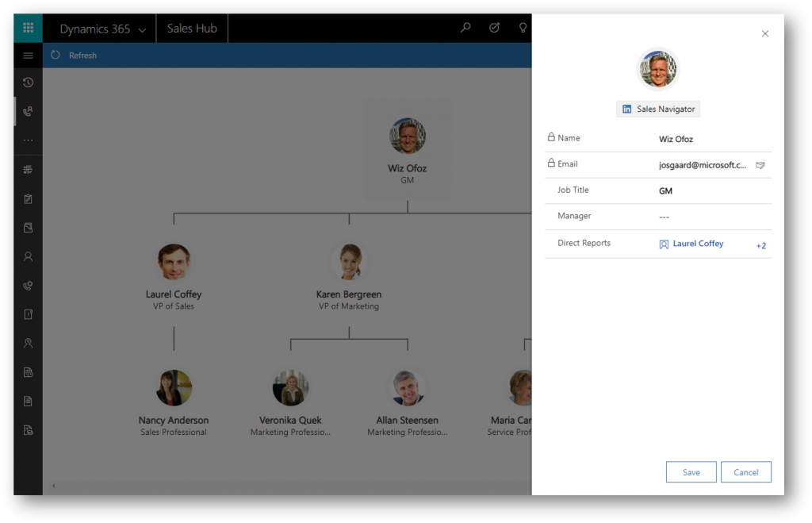Open the lightbulb assistant icon
The height and width of the screenshot is (523, 812).
[x=523, y=28]
